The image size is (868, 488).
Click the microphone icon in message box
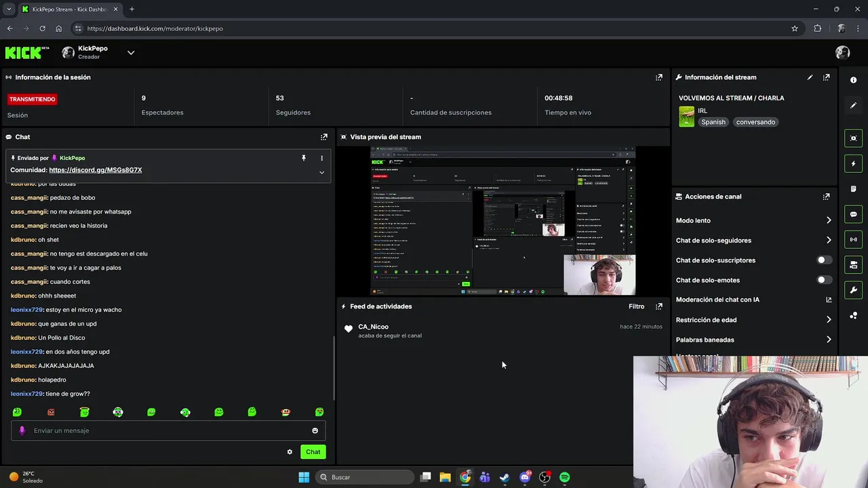pyautogui.click(x=22, y=430)
